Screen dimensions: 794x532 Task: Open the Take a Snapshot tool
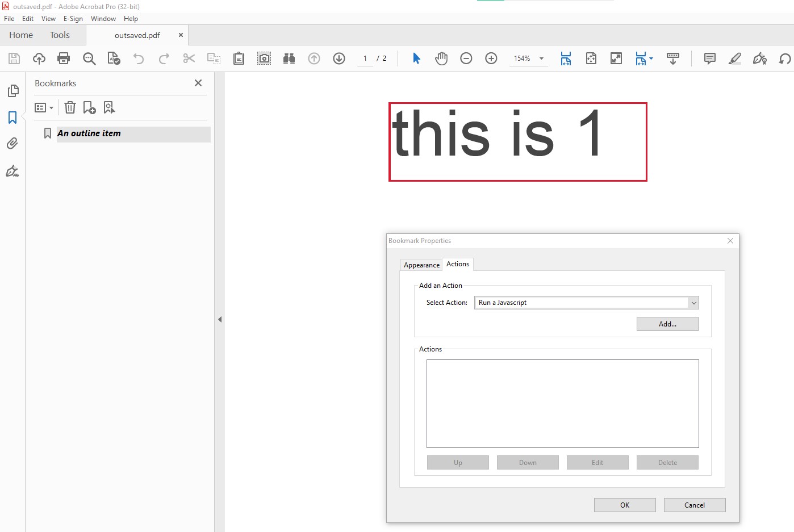[264, 58]
